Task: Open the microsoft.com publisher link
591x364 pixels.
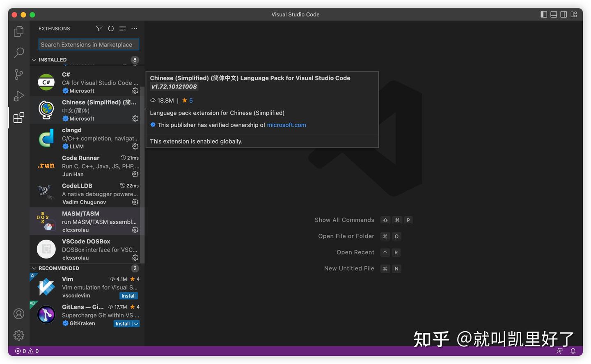Action: click(x=286, y=125)
